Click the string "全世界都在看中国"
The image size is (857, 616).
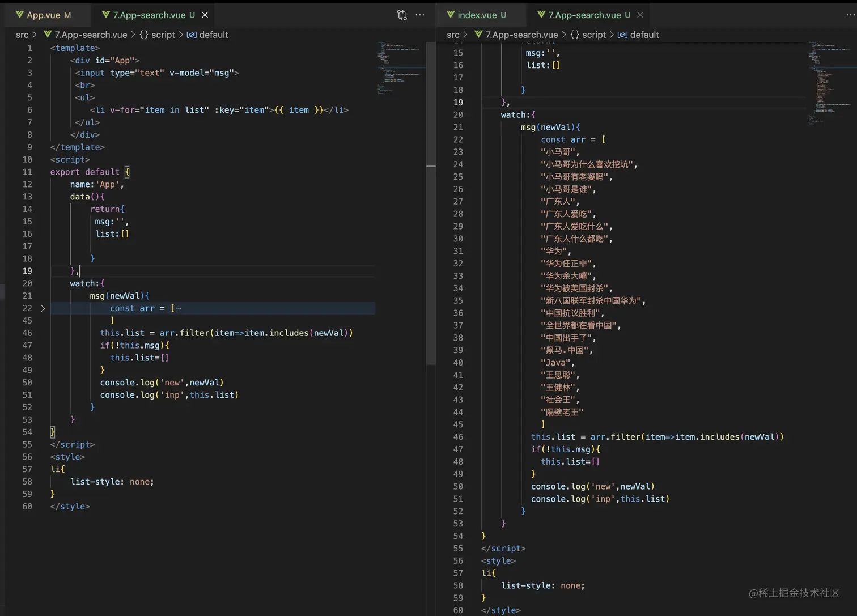(579, 326)
